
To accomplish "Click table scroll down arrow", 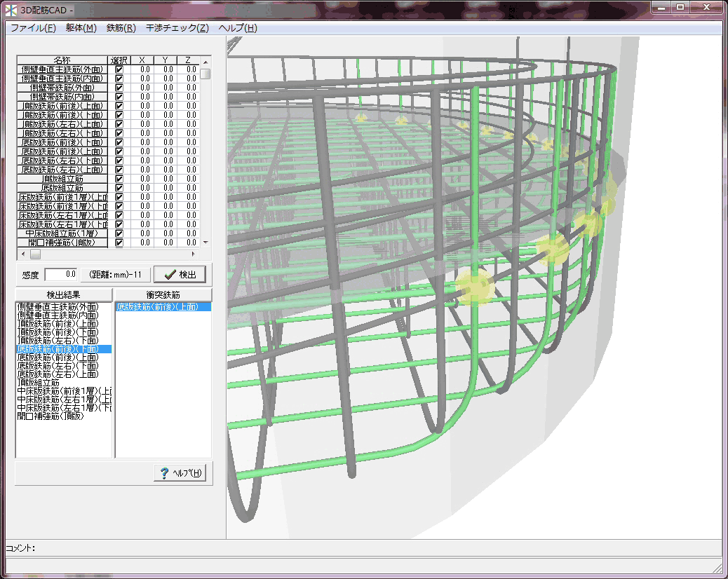I will [205, 242].
